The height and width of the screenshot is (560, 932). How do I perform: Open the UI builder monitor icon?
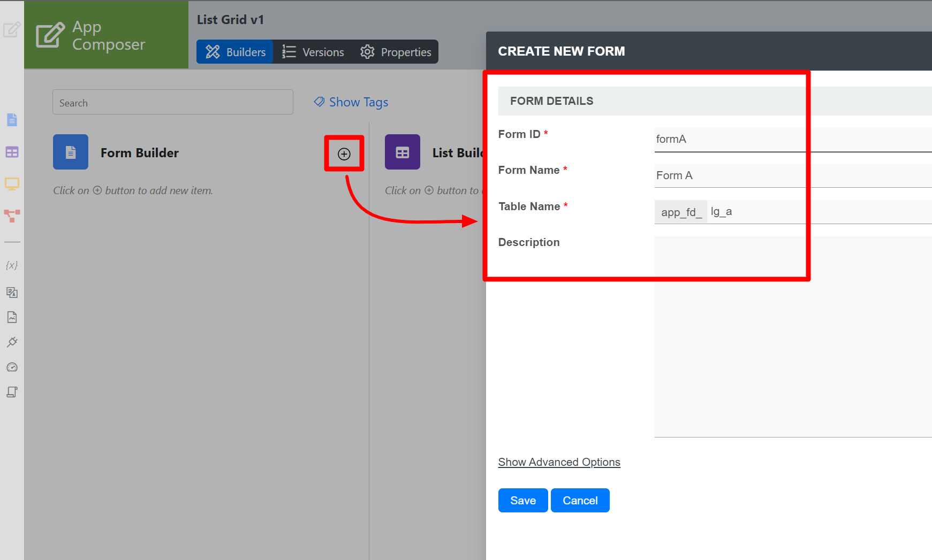click(x=12, y=185)
